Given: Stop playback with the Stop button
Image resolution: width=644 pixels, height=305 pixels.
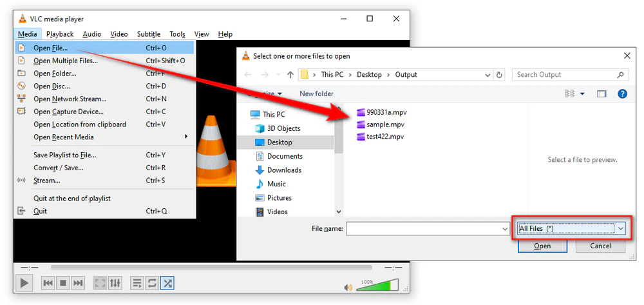Looking at the screenshot, I should 63,283.
